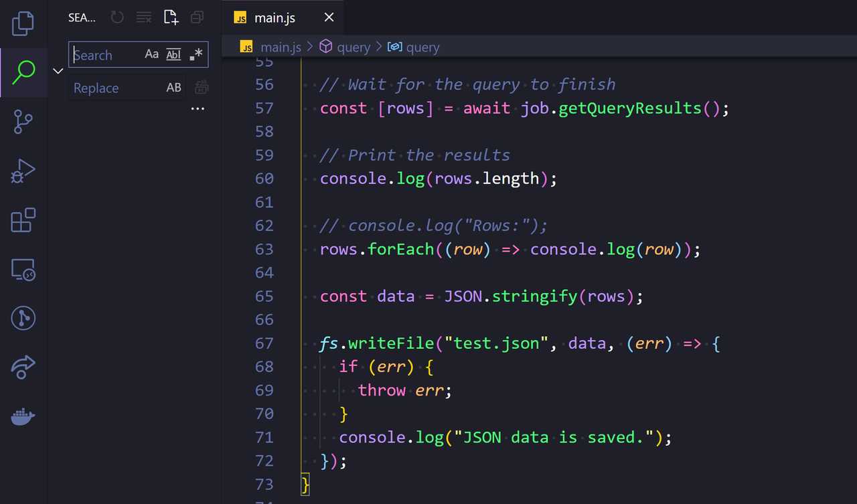Viewport: 857px width, 504px height.
Task: Open Run and Debug view
Action: click(x=23, y=171)
